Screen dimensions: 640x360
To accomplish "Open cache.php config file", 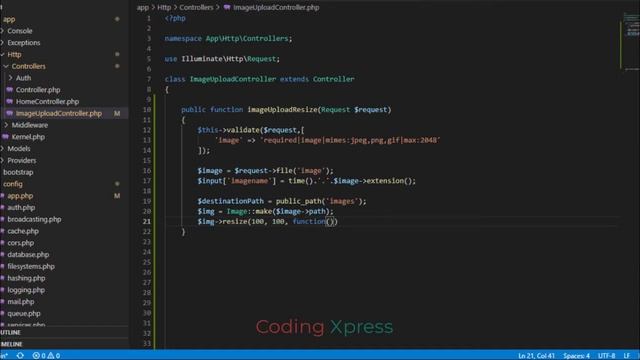I will tap(23, 231).
